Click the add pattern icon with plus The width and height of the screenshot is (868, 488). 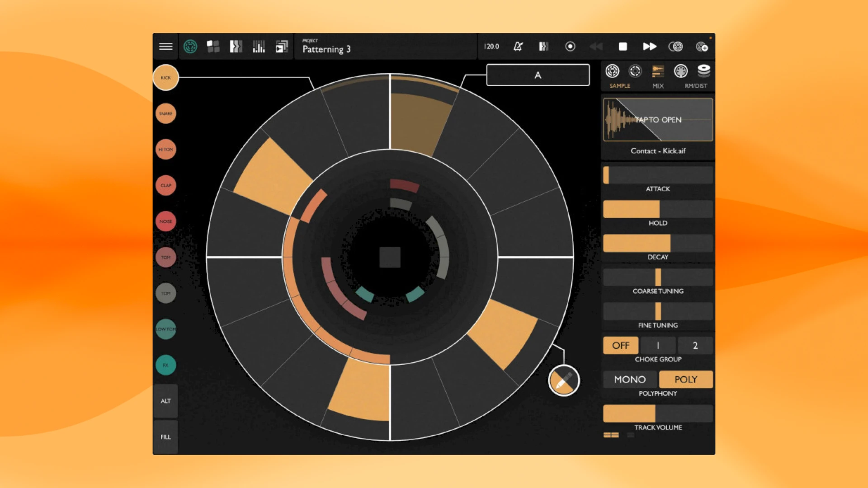pyautogui.click(x=702, y=47)
